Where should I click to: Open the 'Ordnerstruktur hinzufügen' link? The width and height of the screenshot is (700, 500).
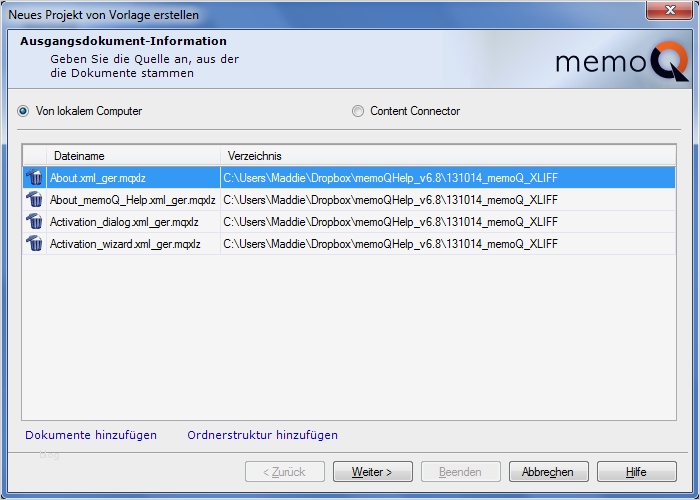(x=262, y=435)
